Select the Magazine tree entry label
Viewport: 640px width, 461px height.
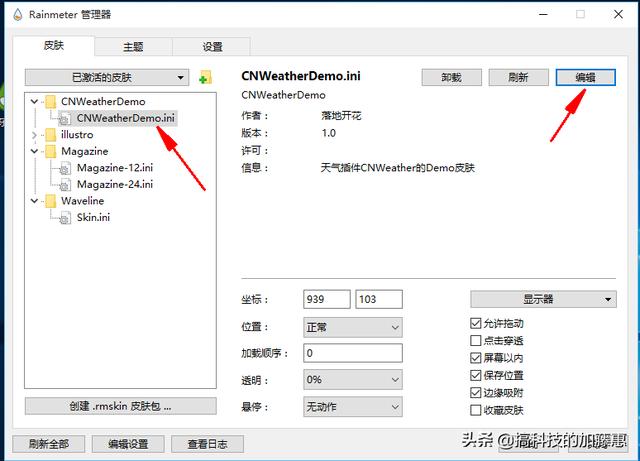[84, 151]
